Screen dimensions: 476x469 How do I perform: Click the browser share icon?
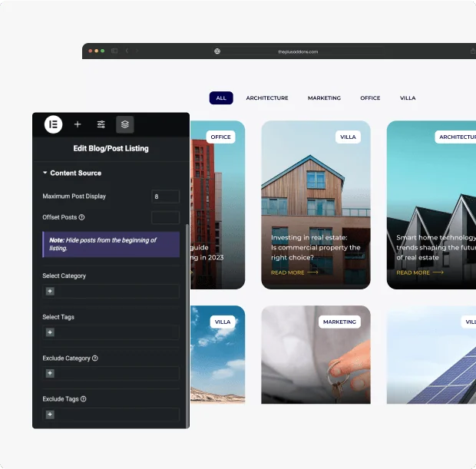(x=473, y=51)
